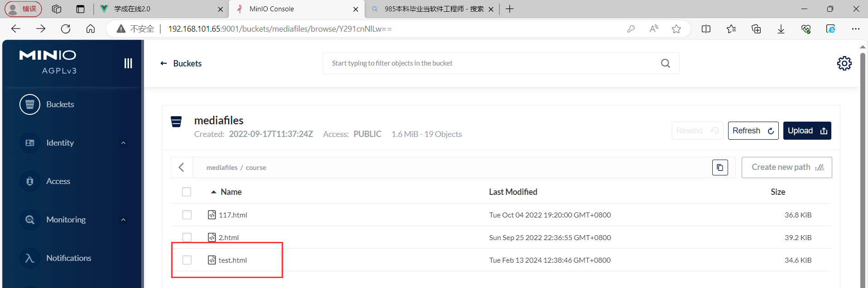The image size is (868, 288).
Task: Collapse sidebar with the menu bars icon
Action: 128,63
